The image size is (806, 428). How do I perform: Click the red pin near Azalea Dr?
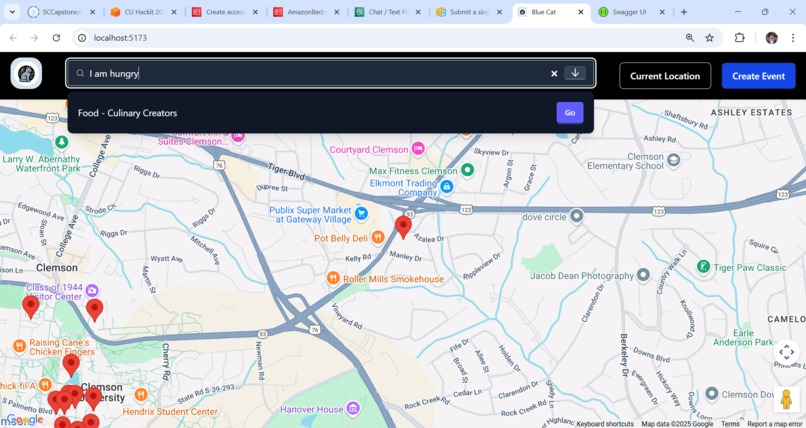pos(403,227)
